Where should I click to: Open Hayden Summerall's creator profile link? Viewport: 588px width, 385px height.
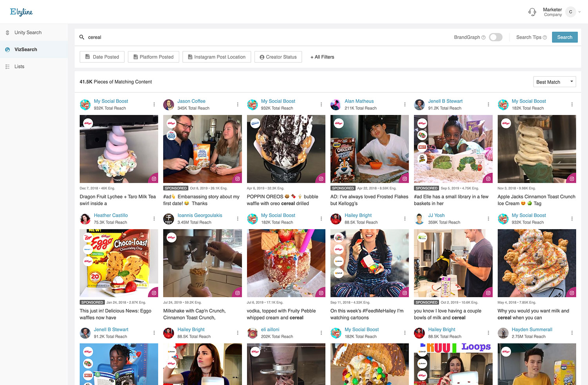[x=532, y=330]
